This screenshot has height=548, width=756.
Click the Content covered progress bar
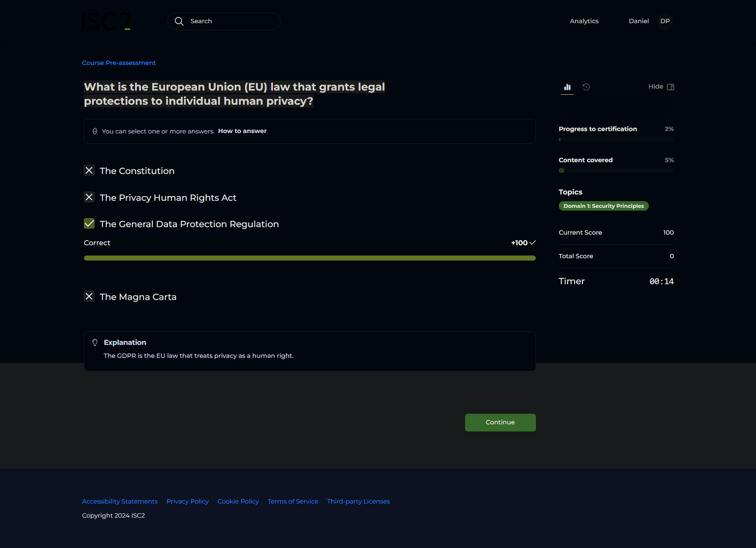click(616, 170)
